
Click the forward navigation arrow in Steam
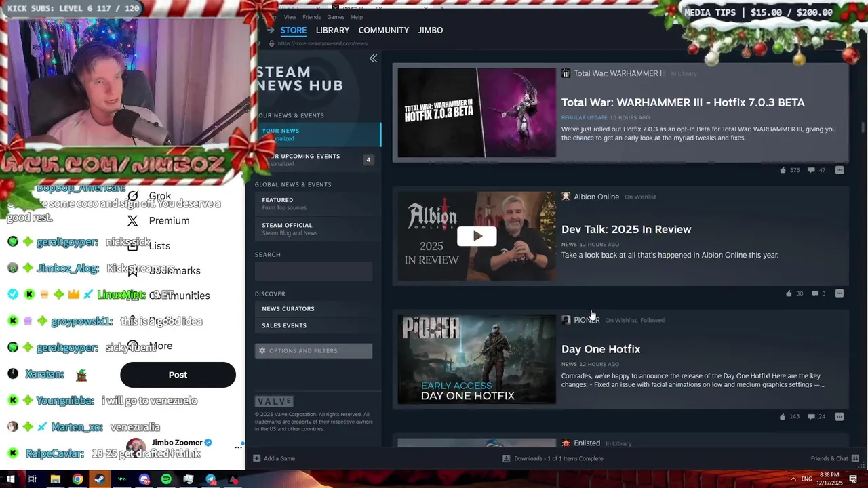click(x=270, y=30)
